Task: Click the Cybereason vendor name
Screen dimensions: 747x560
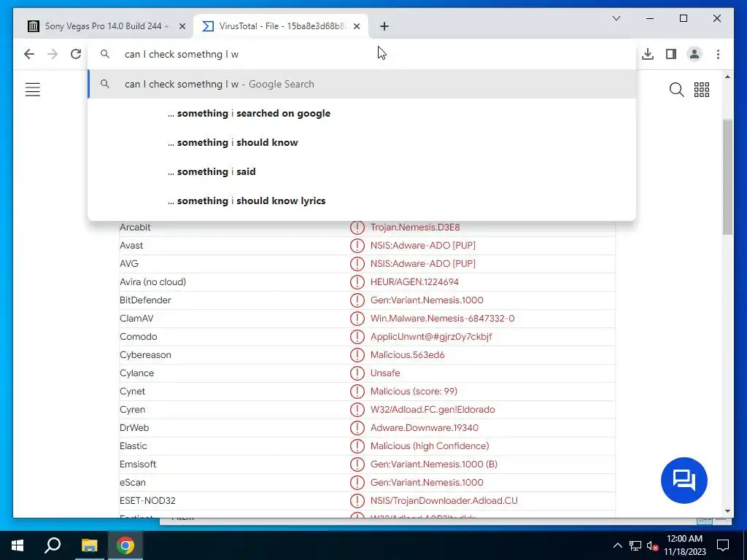Action: (x=145, y=355)
